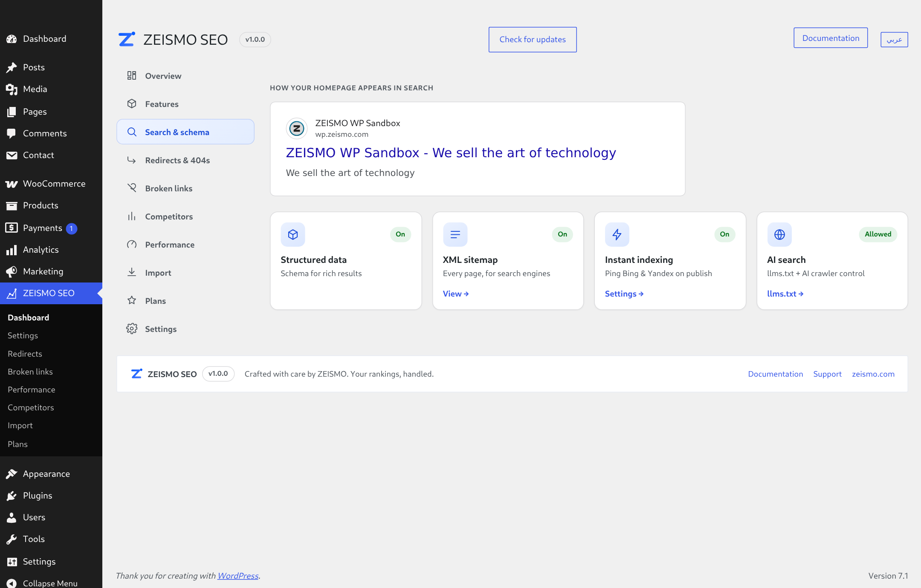
Task: Click the footer Support link
Action: pos(827,374)
